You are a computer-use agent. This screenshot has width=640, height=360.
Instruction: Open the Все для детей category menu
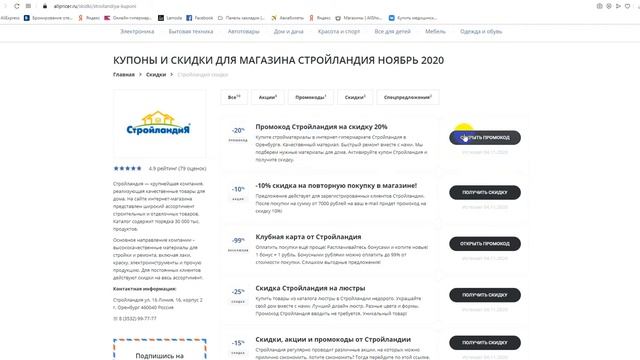[x=392, y=31]
